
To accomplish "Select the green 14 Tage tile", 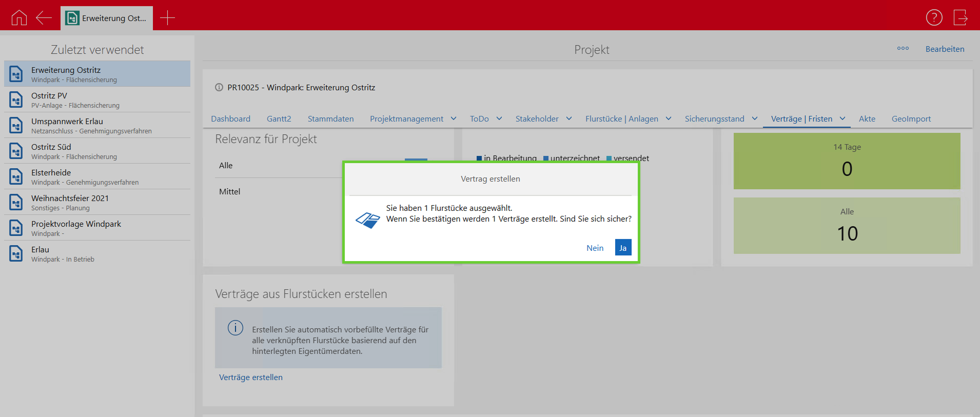I will [847, 161].
